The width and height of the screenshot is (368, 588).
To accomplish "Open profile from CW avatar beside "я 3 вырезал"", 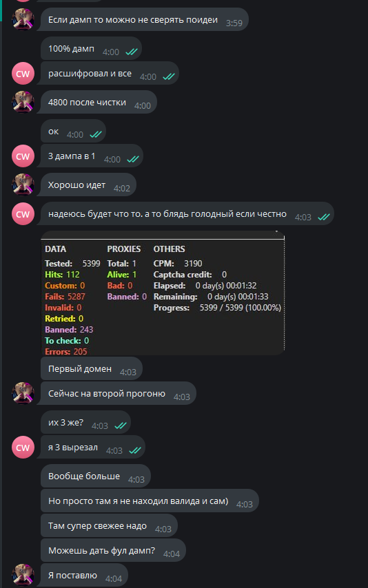I will coord(23,448).
